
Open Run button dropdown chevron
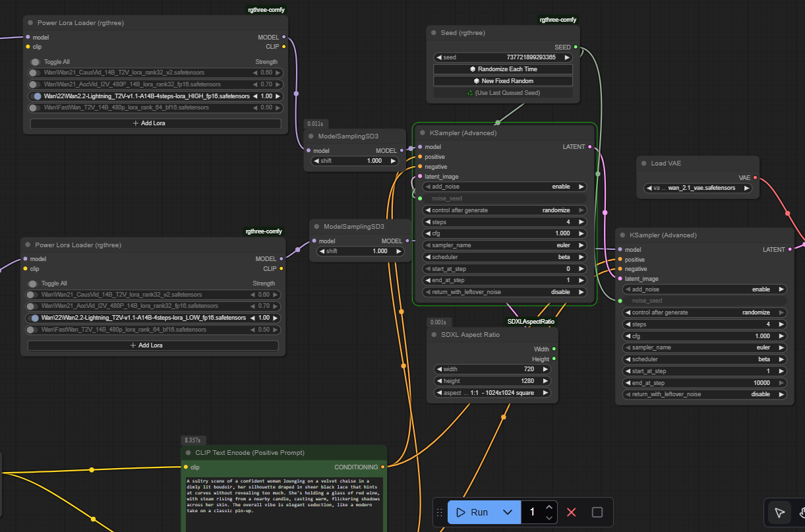coord(507,512)
